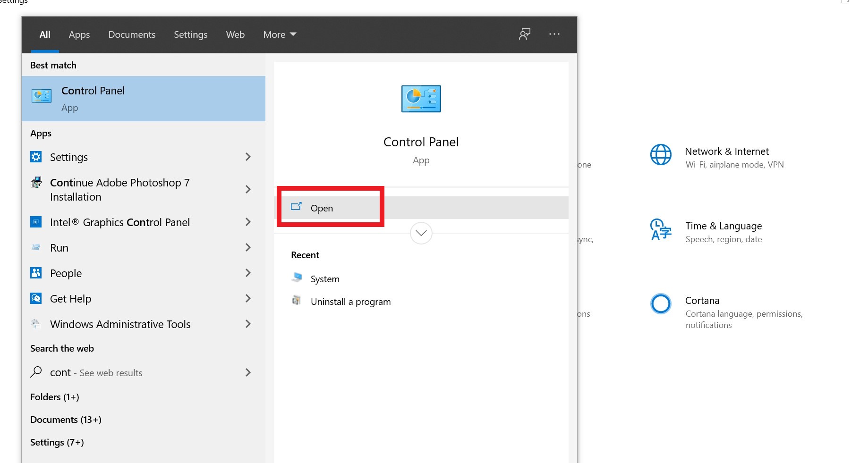Switch to the Settings search tab
Screen dimensions: 868x463
191,34
